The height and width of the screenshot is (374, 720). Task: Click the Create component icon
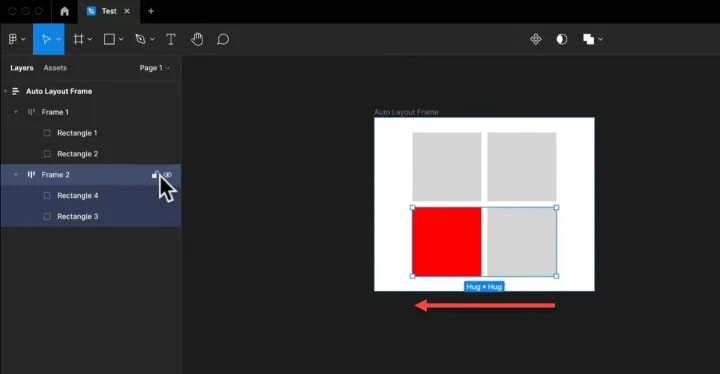point(536,40)
